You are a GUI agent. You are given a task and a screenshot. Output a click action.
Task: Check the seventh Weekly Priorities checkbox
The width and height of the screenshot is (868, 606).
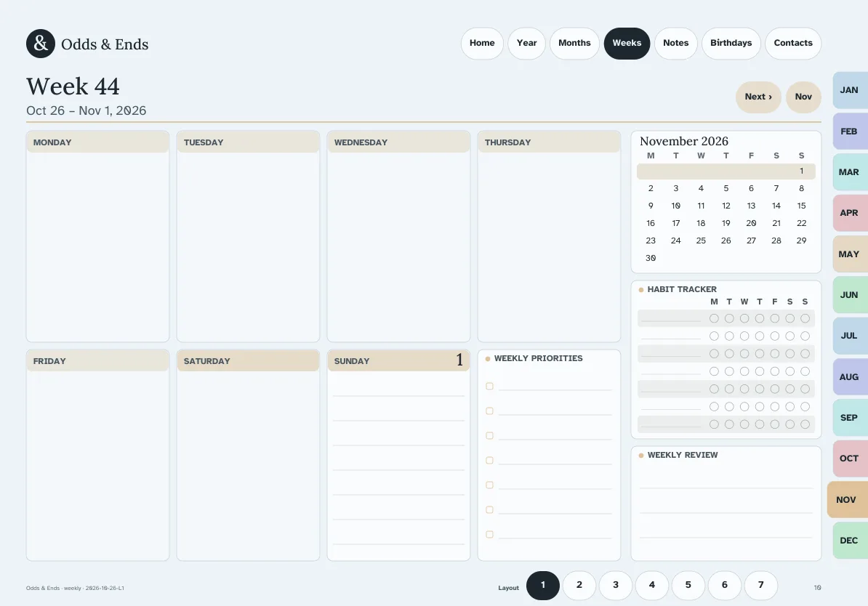[489, 535]
